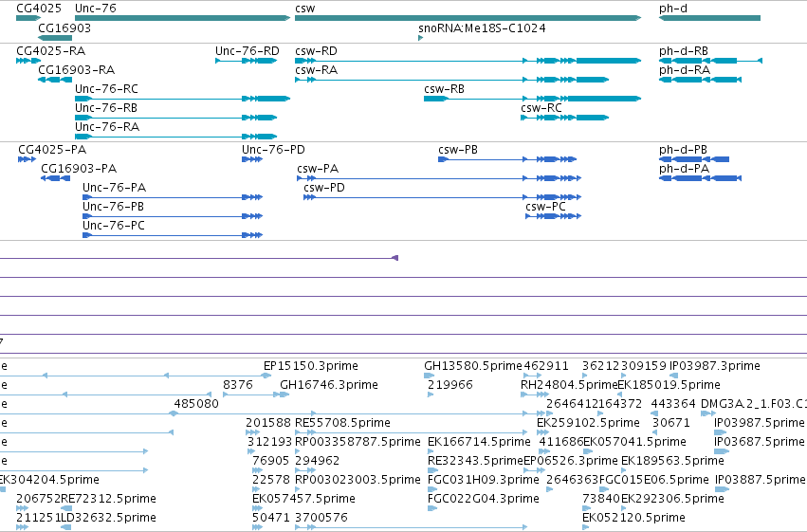Select transcript Unc-76-RD
This screenshot has height=532, width=807.
pos(247,61)
